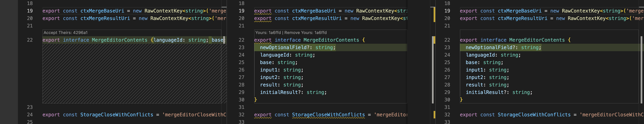Click line number 30 in the middle pane
The image size is (644, 124).
tap(241, 100)
